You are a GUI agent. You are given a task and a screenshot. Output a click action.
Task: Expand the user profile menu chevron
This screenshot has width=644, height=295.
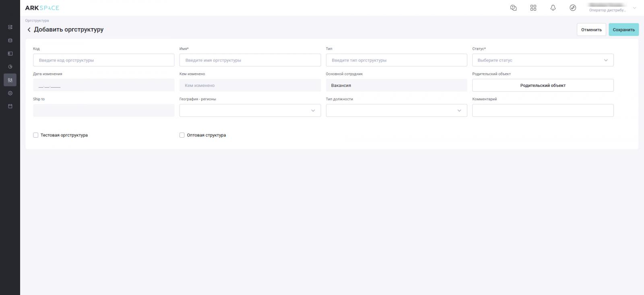click(x=635, y=8)
